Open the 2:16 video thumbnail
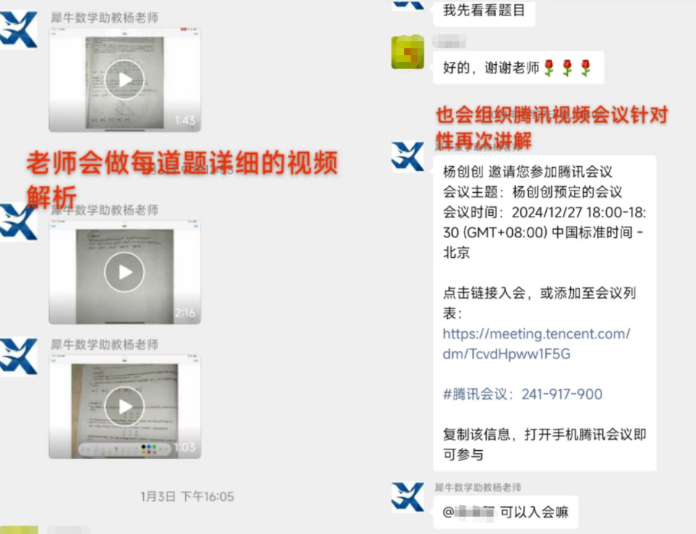 125,272
